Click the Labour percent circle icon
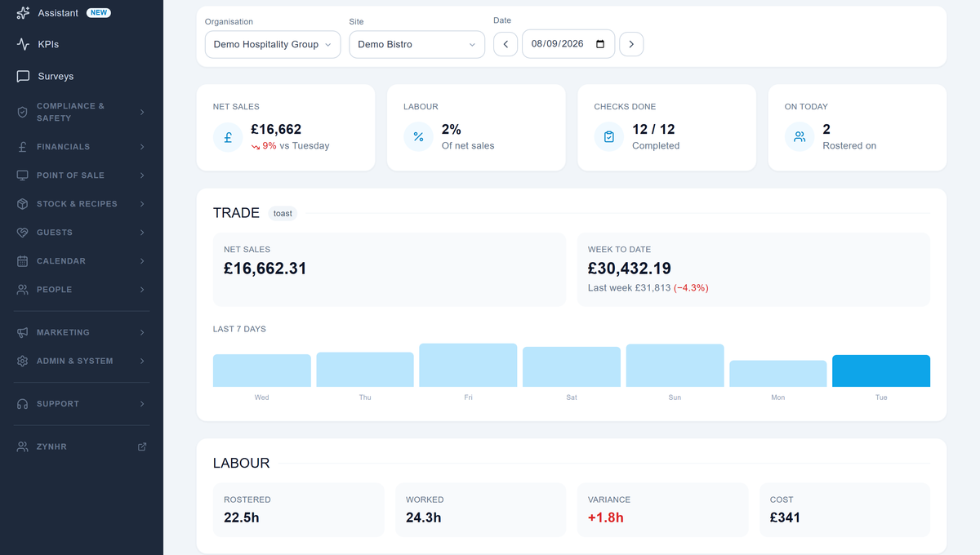980x555 pixels. coord(418,137)
